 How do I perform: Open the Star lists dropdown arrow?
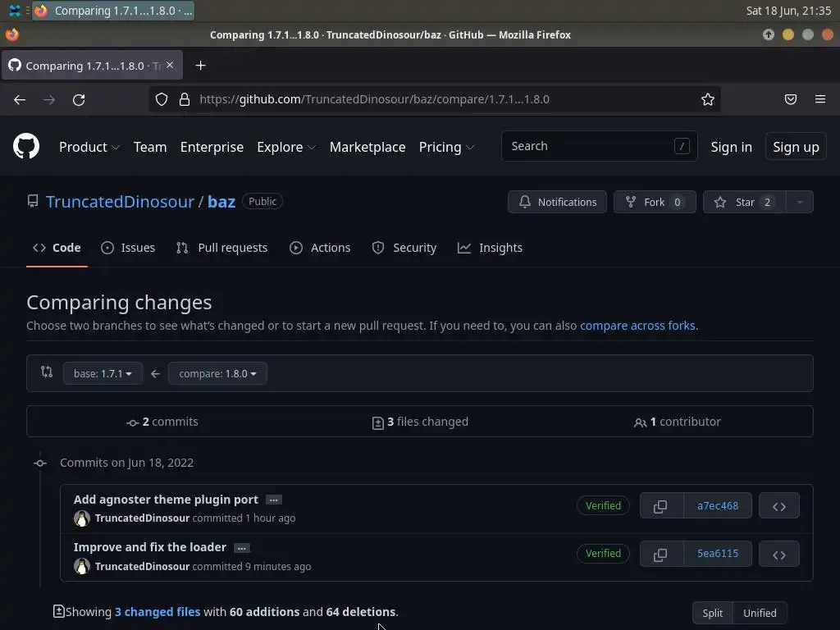tap(800, 202)
